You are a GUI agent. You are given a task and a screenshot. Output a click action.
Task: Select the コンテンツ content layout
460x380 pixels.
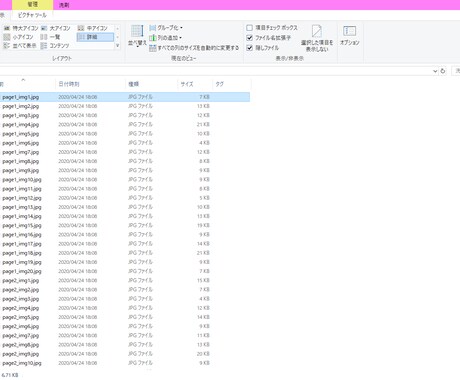pos(55,46)
